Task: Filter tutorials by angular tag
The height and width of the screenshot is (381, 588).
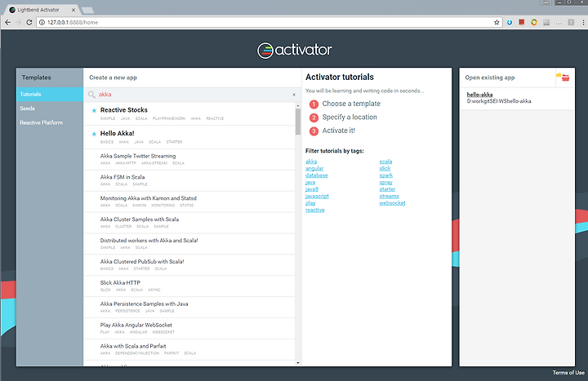Action: (314, 169)
